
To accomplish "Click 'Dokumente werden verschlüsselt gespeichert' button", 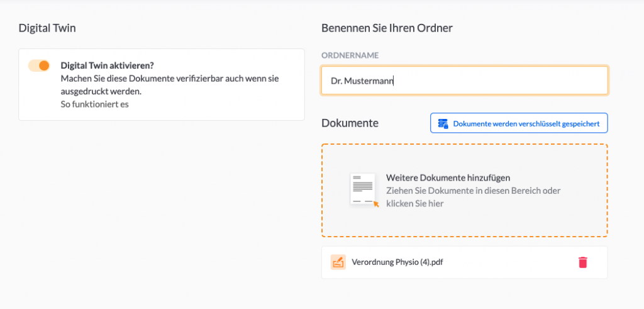I will pos(519,123).
